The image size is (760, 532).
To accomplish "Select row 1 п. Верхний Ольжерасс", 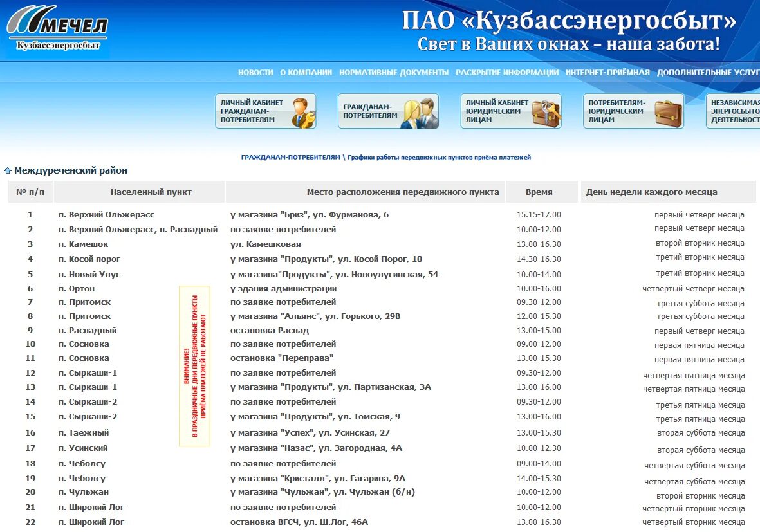I will (107, 215).
